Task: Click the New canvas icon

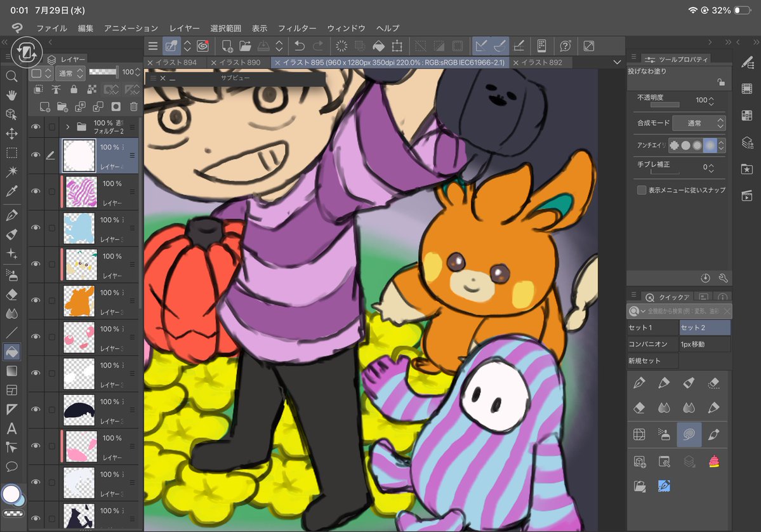Action: click(227, 46)
